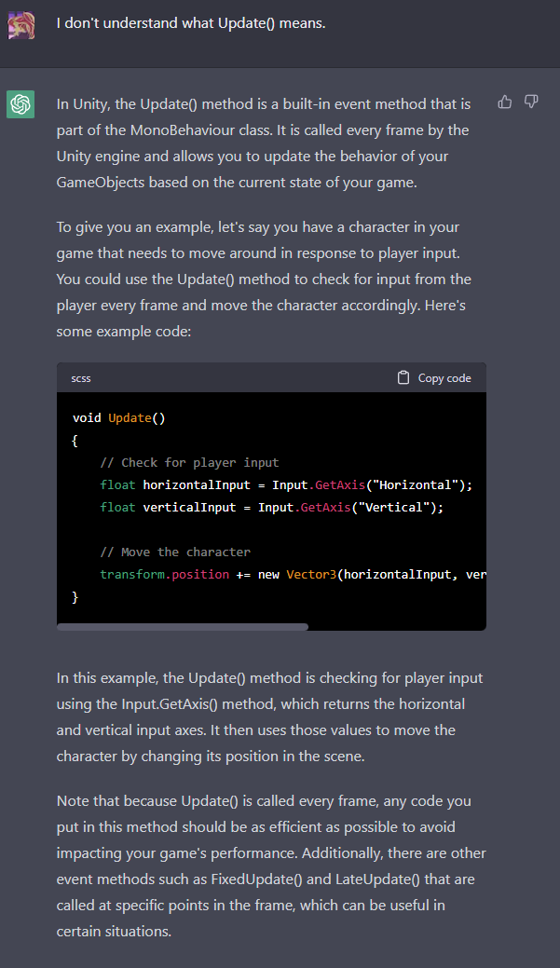
Task: Click the ChatGPT logo avatar
Action: tap(20, 104)
